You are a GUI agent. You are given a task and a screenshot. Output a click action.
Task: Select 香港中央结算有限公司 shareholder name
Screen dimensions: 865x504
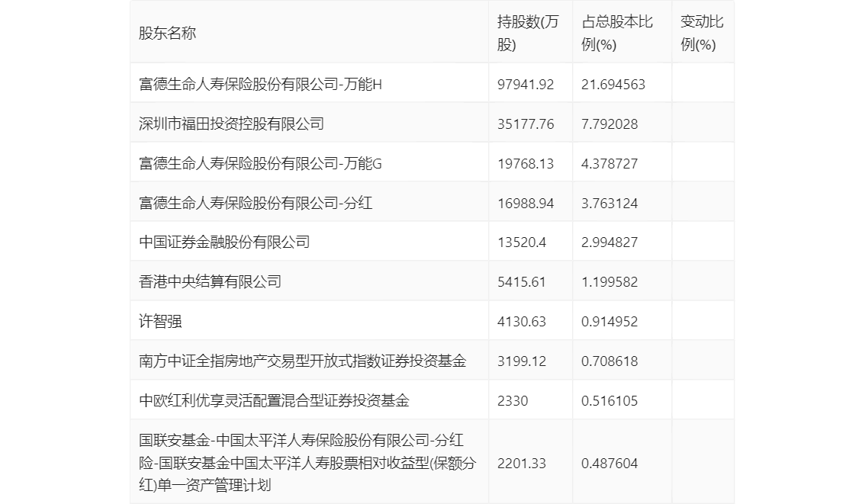click(210, 282)
